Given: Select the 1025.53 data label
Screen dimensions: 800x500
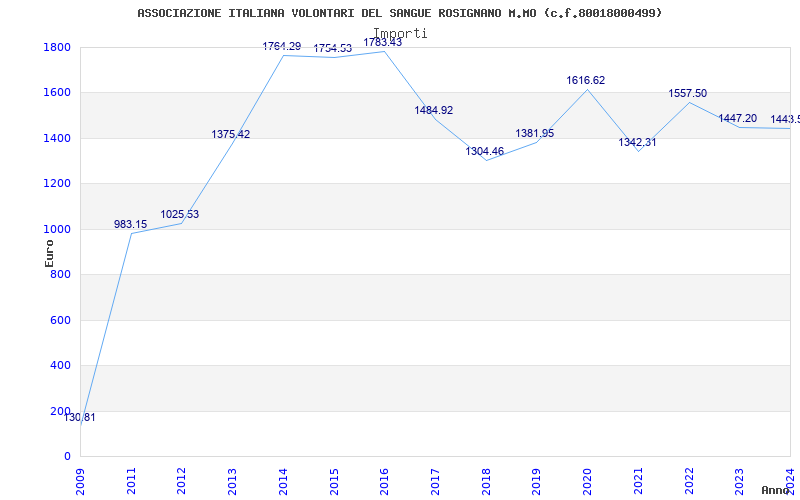Looking at the screenshot, I should [180, 214].
